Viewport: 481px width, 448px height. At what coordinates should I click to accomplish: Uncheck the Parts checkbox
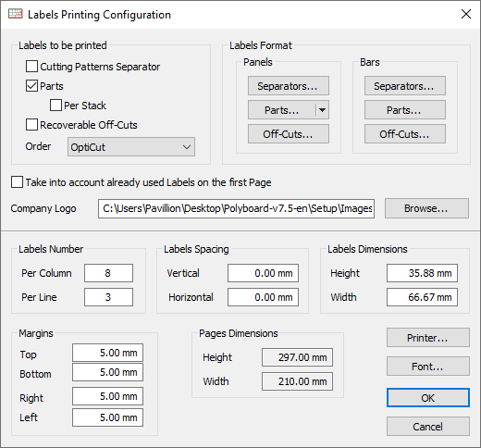[x=31, y=86]
